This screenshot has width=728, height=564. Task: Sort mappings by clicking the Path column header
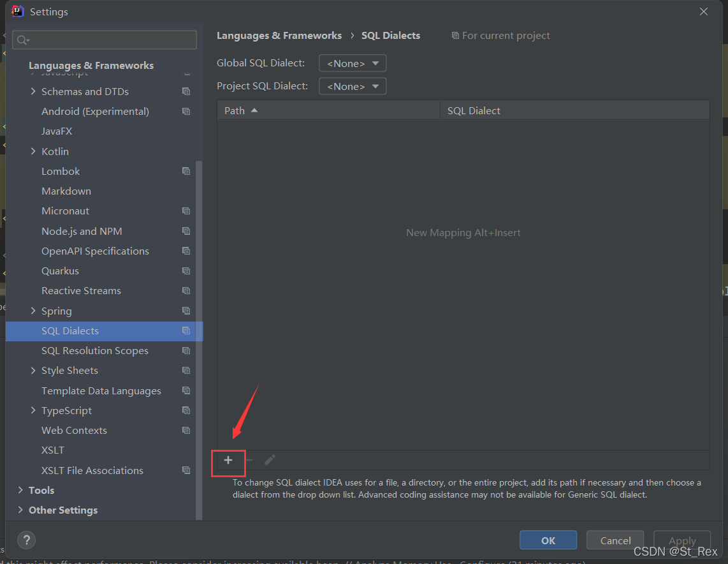click(x=235, y=110)
